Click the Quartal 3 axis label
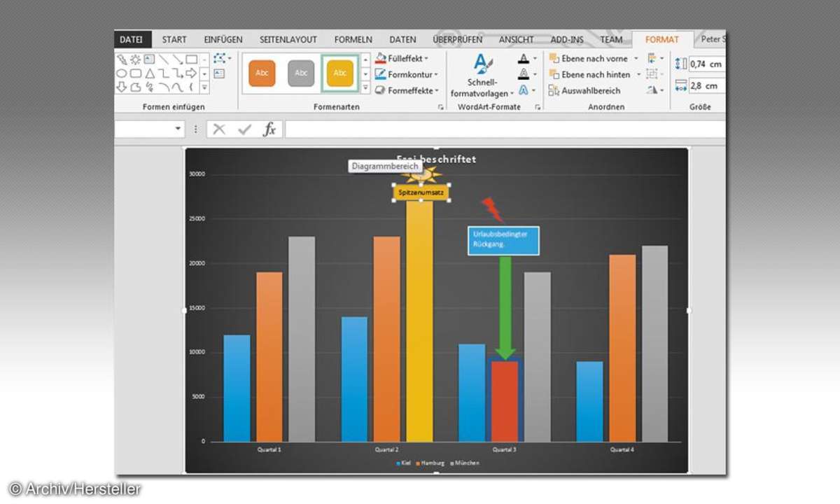This screenshot has width=840, height=504. click(x=504, y=449)
